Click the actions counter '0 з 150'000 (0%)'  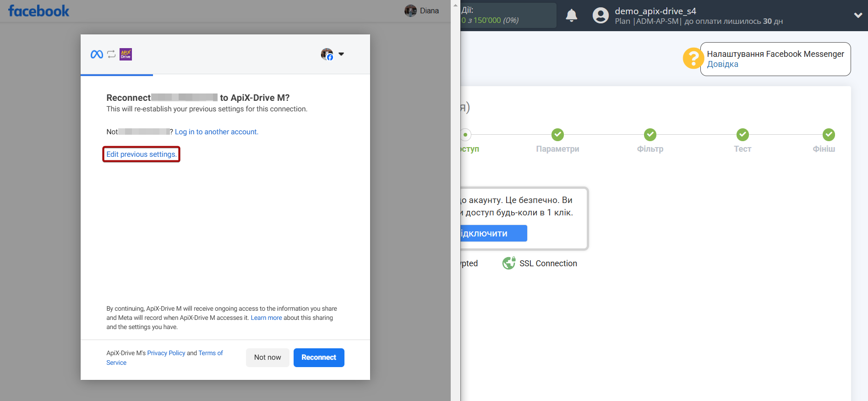(490, 20)
